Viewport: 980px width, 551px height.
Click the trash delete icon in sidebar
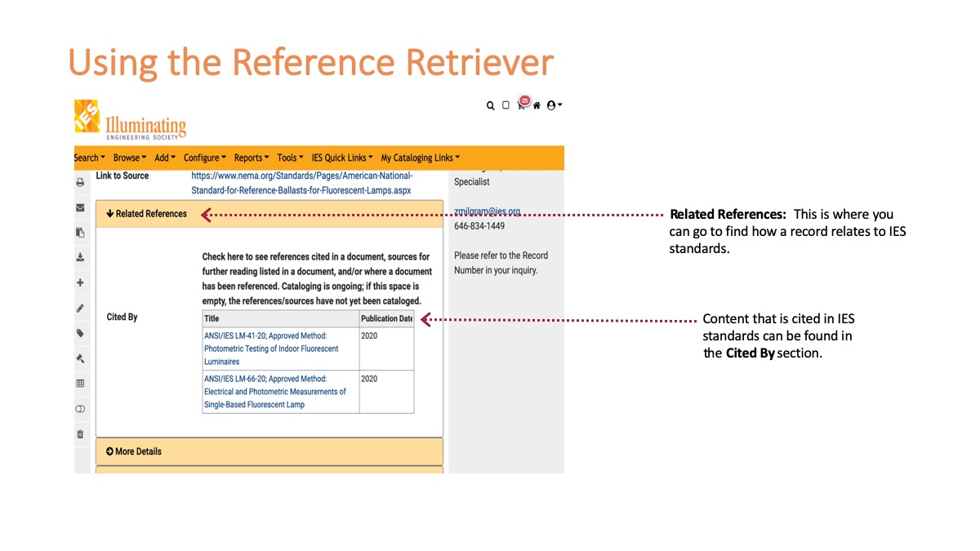click(x=80, y=434)
